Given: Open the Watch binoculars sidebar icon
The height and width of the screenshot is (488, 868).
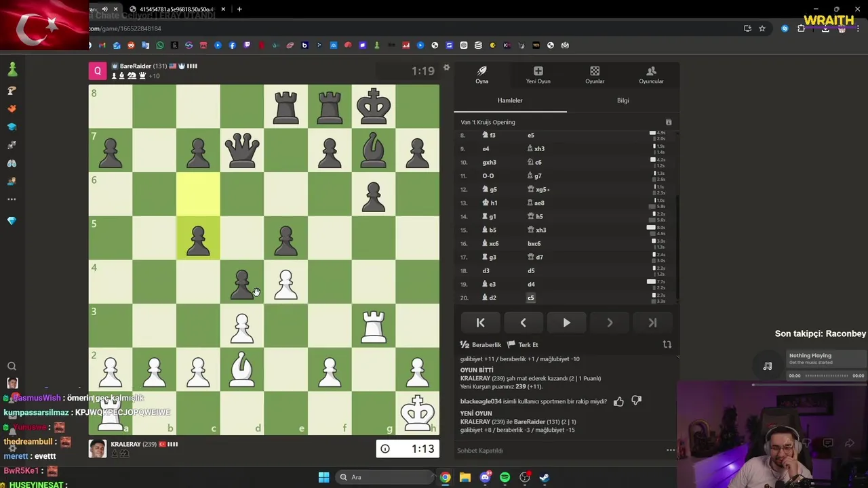Looking at the screenshot, I should pyautogui.click(x=12, y=163).
